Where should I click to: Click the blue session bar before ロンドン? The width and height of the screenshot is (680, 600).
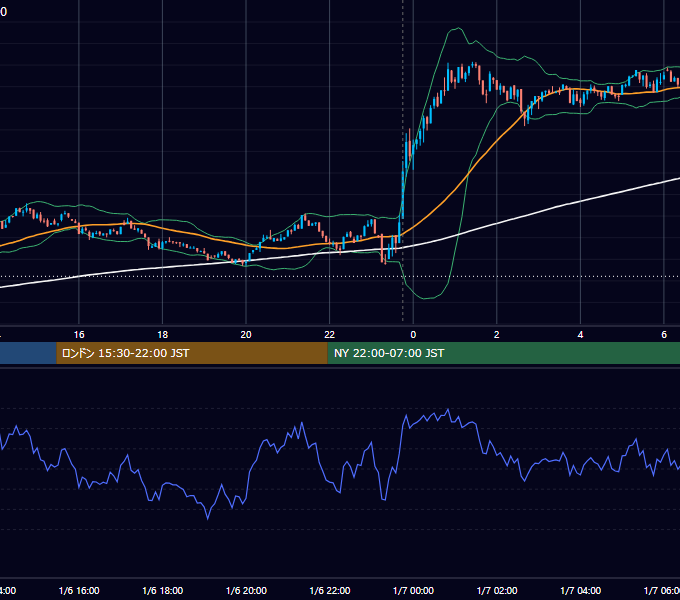click(x=28, y=353)
